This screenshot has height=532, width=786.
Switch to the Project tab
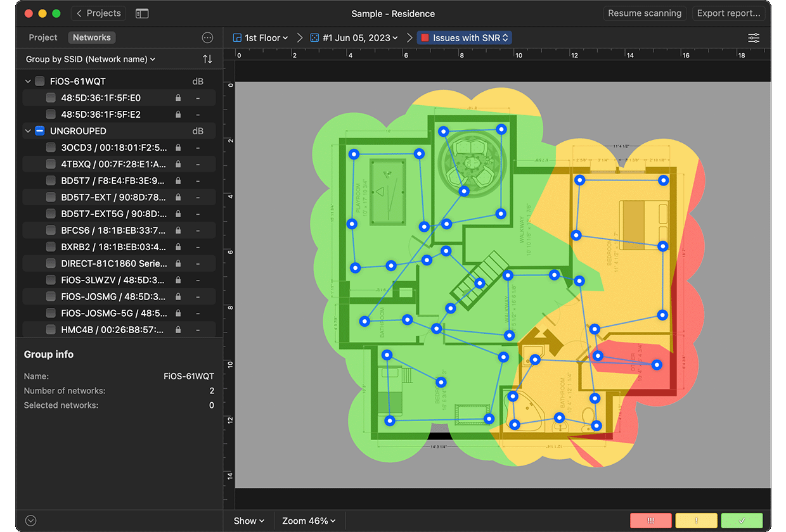pyautogui.click(x=43, y=37)
